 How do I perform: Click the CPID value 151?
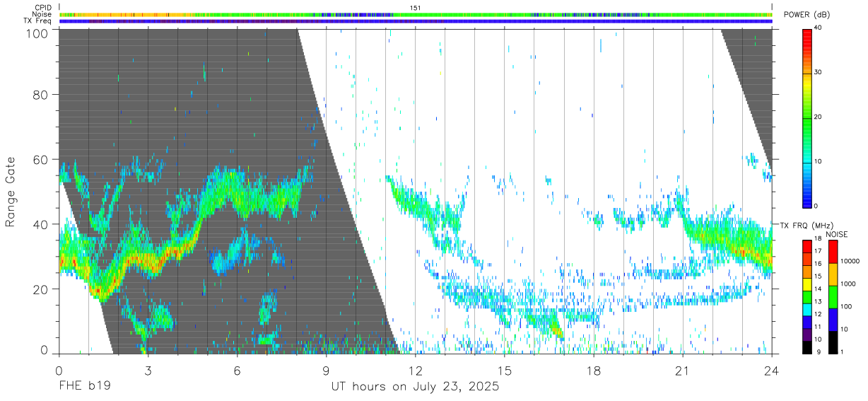(415, 8)
